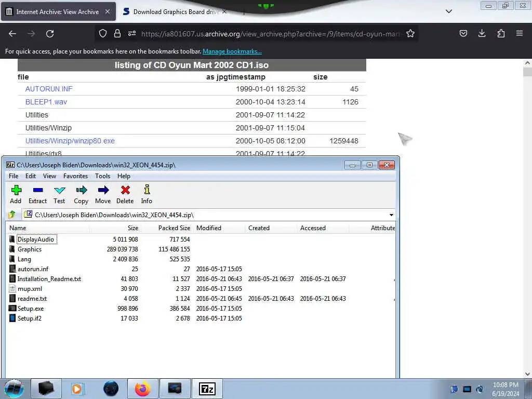The height and width of the screenshot is (399, 532).
Task: Open the AUTORUN.INF link
Action: pyautogui.click(x=49, y=89)
